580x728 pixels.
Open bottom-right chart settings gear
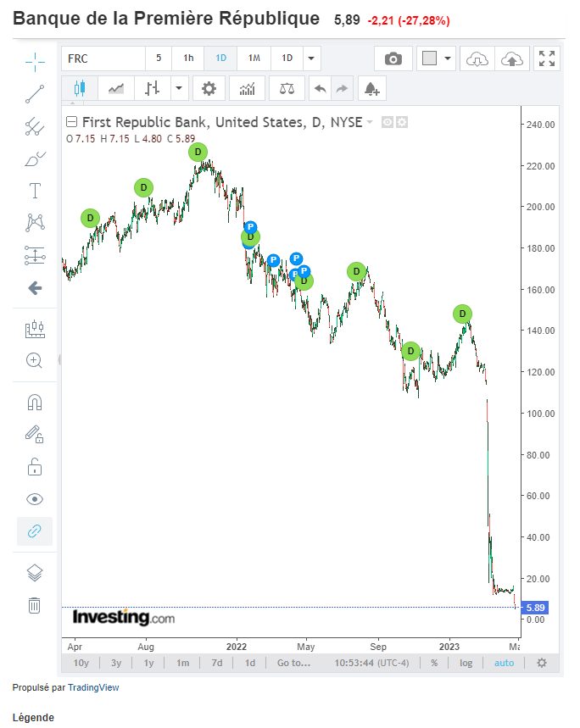pyautogui.click(x=542, y=663)
